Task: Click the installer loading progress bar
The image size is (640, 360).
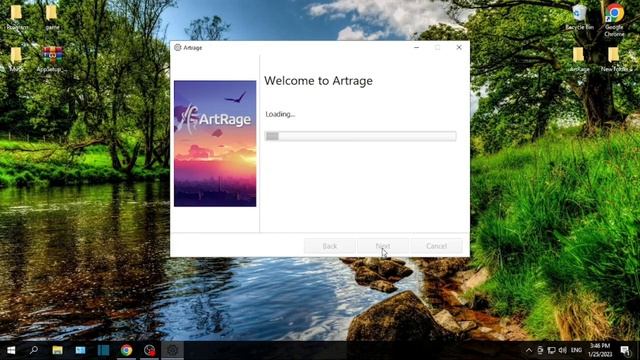Action: [360, 136]
